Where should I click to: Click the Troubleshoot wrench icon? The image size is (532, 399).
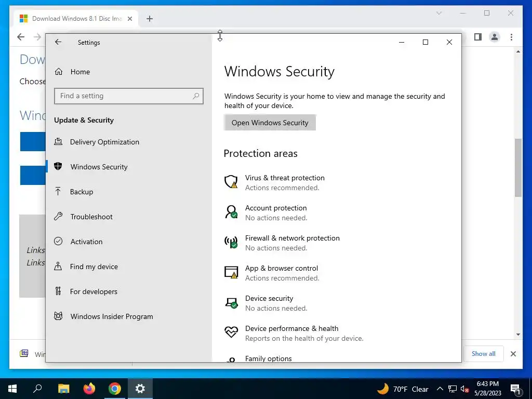[58, 216]
